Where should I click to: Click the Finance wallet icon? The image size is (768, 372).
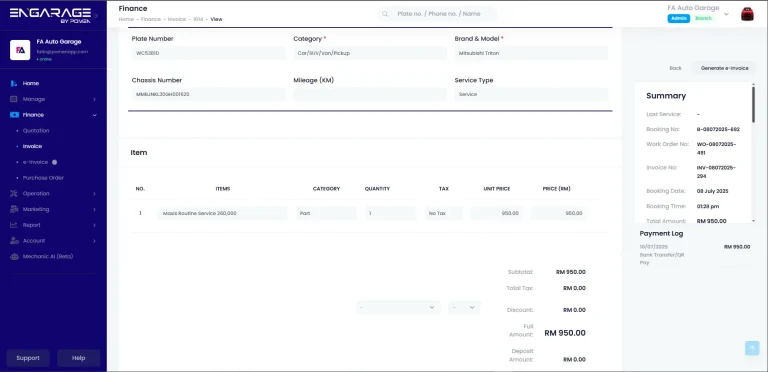click(14, 115)
